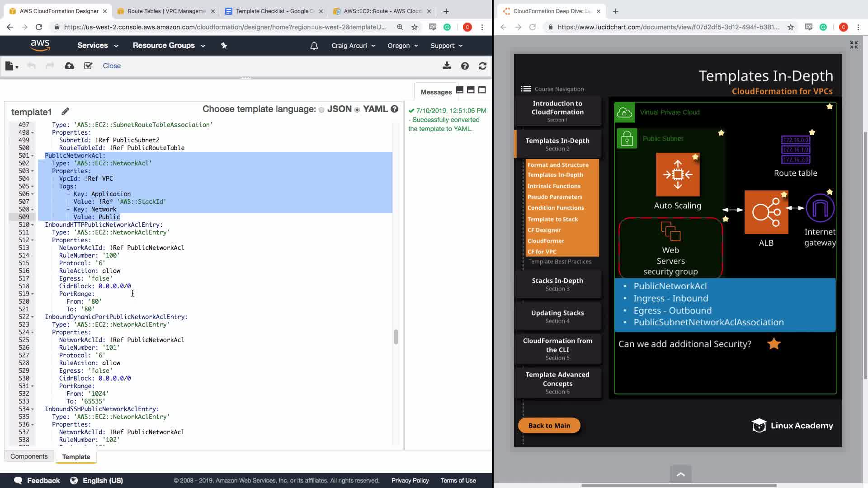
Task: Click the download template icon
Action: click(x=447, y=66)
